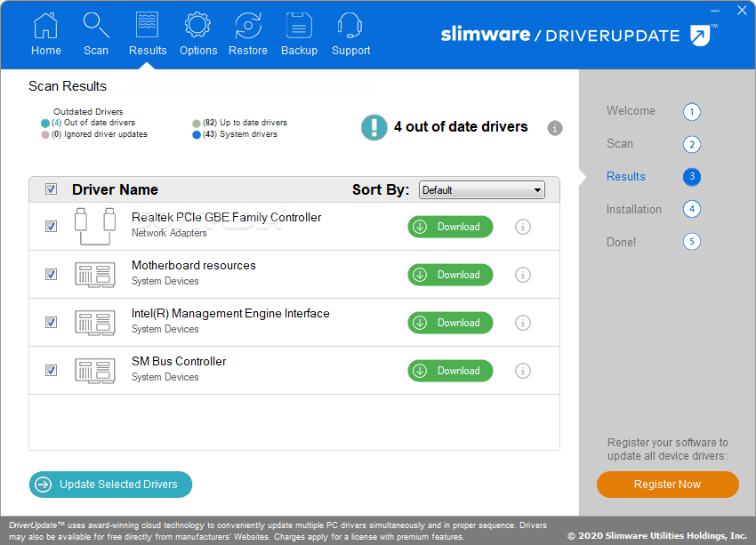Show info for Motherboard resources driver
The width and height of the screenshot is (756, 545).
523,275
